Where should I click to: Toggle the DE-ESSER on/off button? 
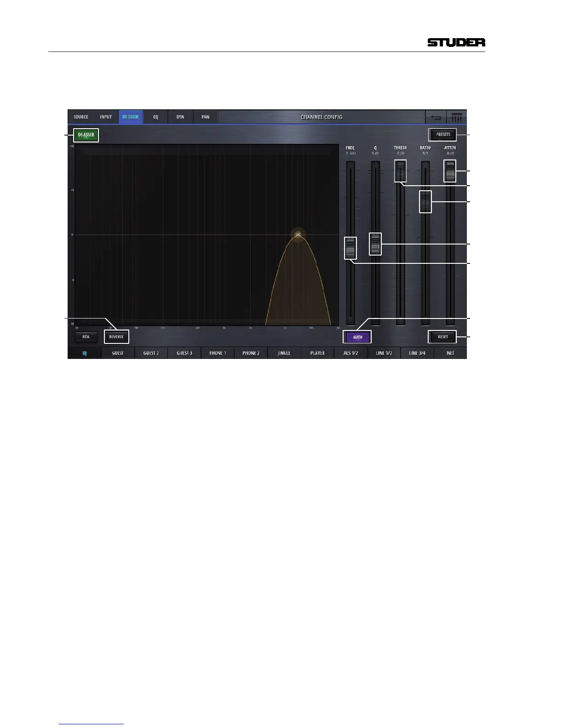tap(86, 135)
